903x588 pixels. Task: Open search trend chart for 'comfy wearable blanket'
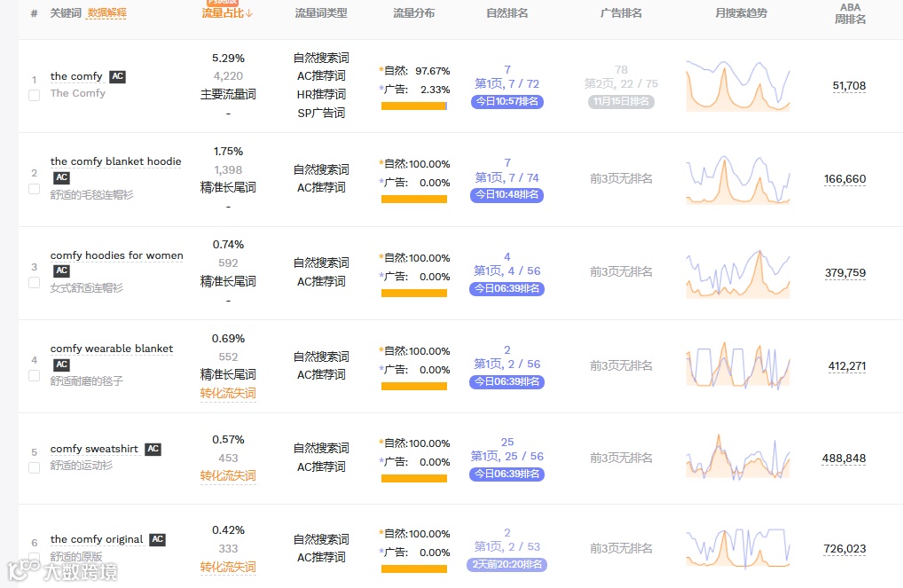point(738,365)
